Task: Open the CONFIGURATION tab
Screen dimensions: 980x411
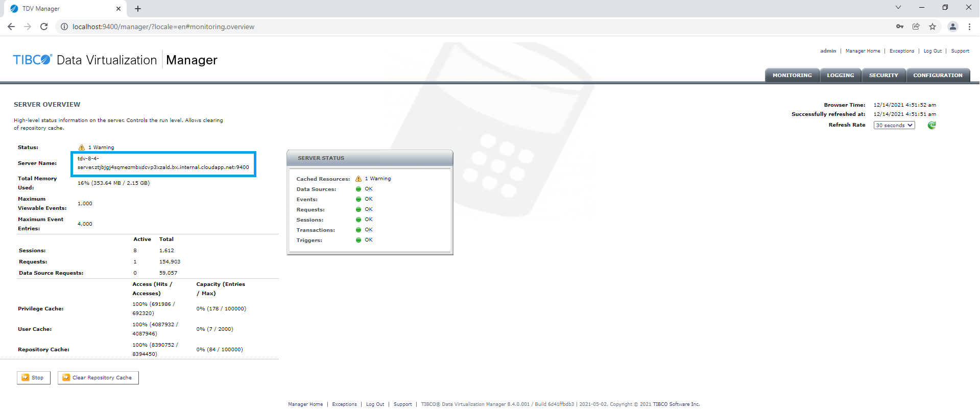Action: pyautogui.click(x=938, y=75)
